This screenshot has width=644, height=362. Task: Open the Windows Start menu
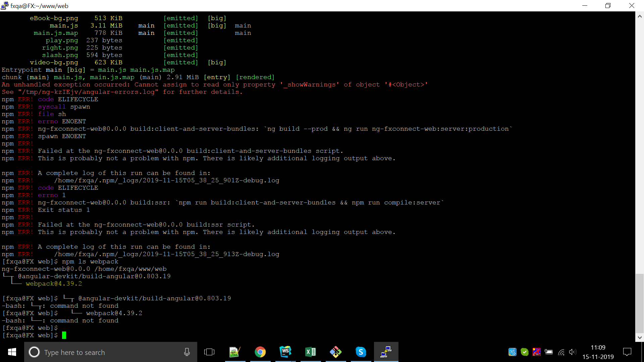click(x=12, y=352)
